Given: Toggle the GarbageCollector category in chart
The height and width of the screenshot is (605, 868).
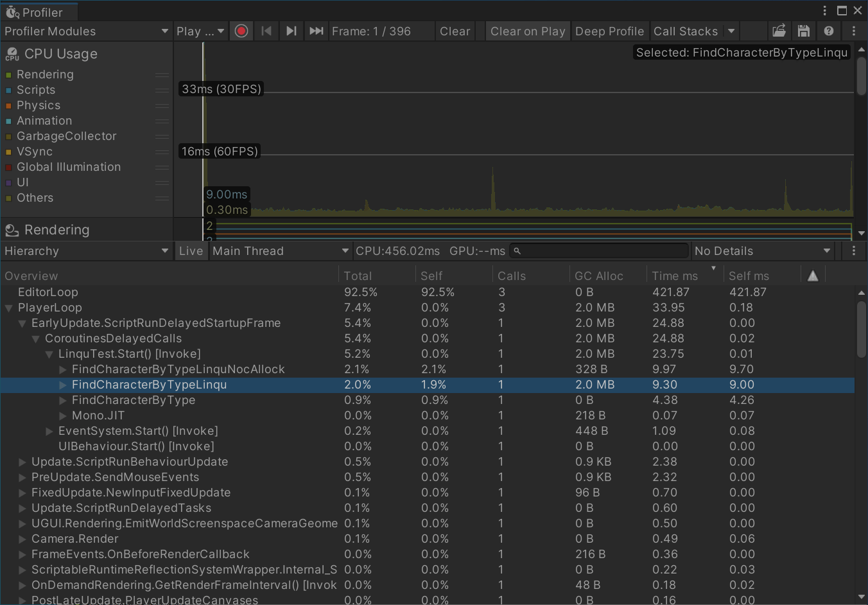Looking at the screenshot, I should point(8,137).
